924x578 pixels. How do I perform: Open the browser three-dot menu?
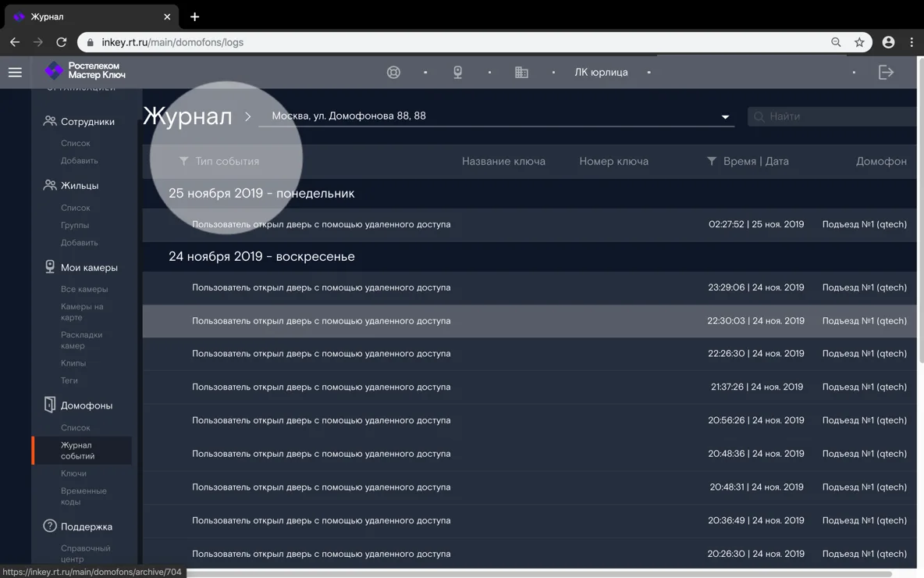coord(912,42)
